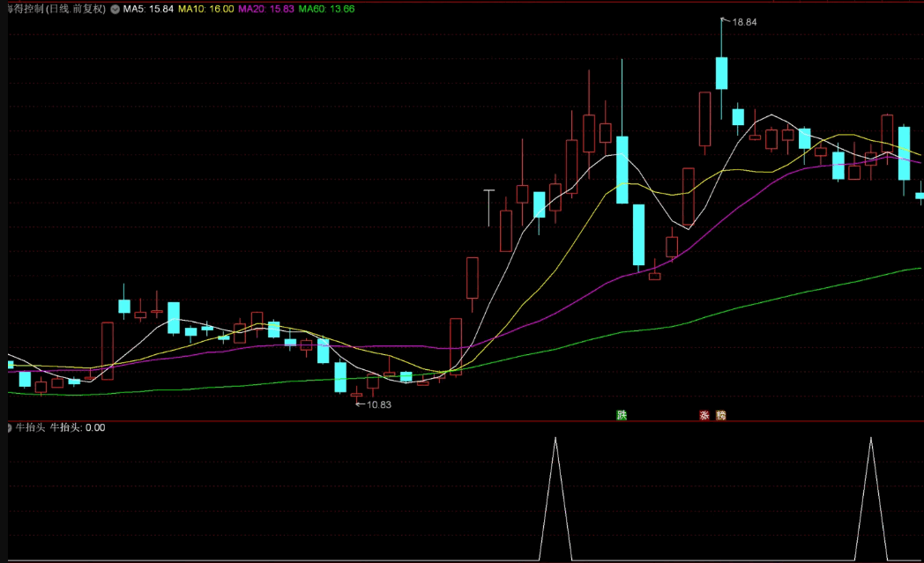Screen dimensions: 924x563
Task: Click the first 牛抬头 signal spike
Action: coord(555,498)
